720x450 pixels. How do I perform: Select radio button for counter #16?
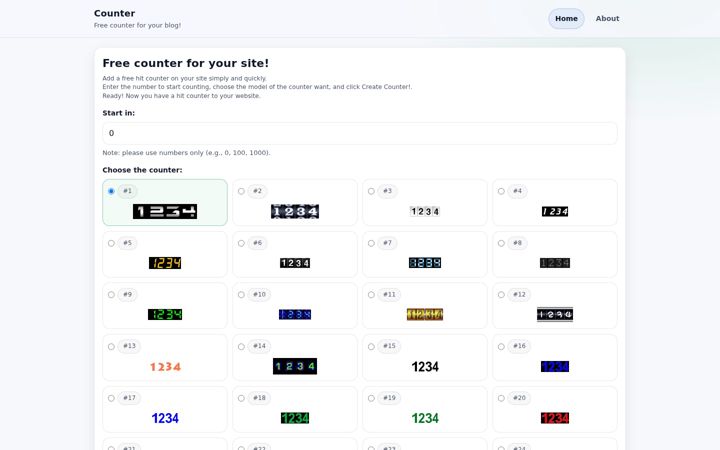pyautogui.click(x=501, y=346)
